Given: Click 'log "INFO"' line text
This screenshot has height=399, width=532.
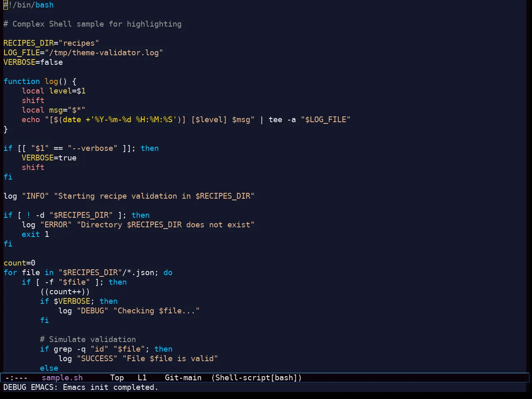Looking at the screenshot, I should [26, 196].
